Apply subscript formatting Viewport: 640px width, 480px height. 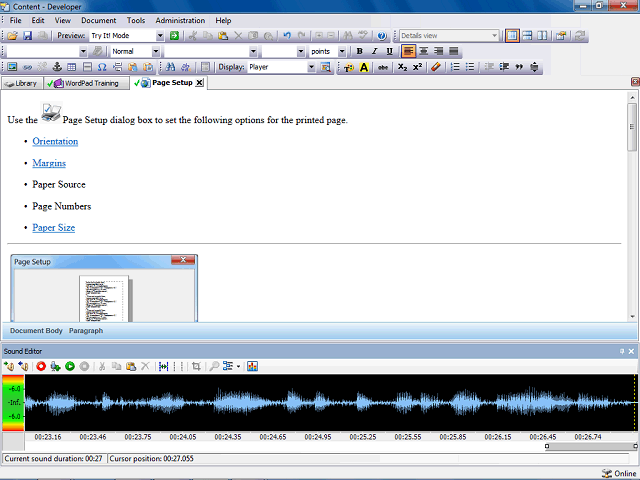[x=402, y=67]
